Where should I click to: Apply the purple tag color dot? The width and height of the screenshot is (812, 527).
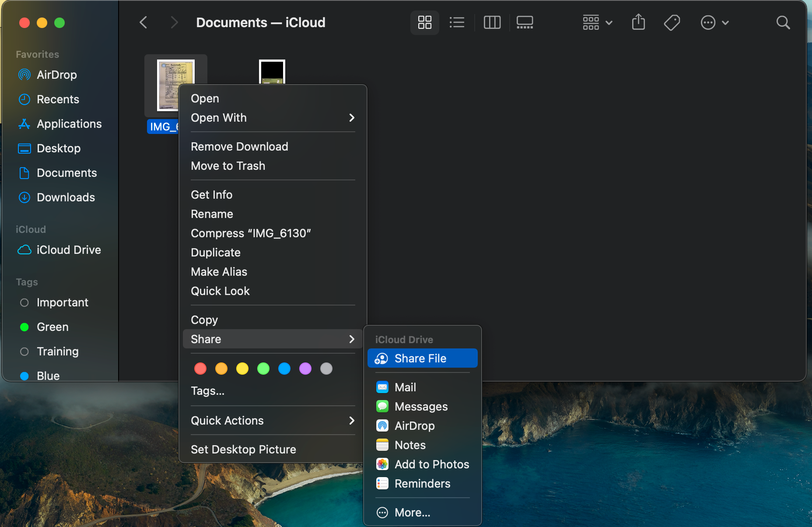coord(305,369)
